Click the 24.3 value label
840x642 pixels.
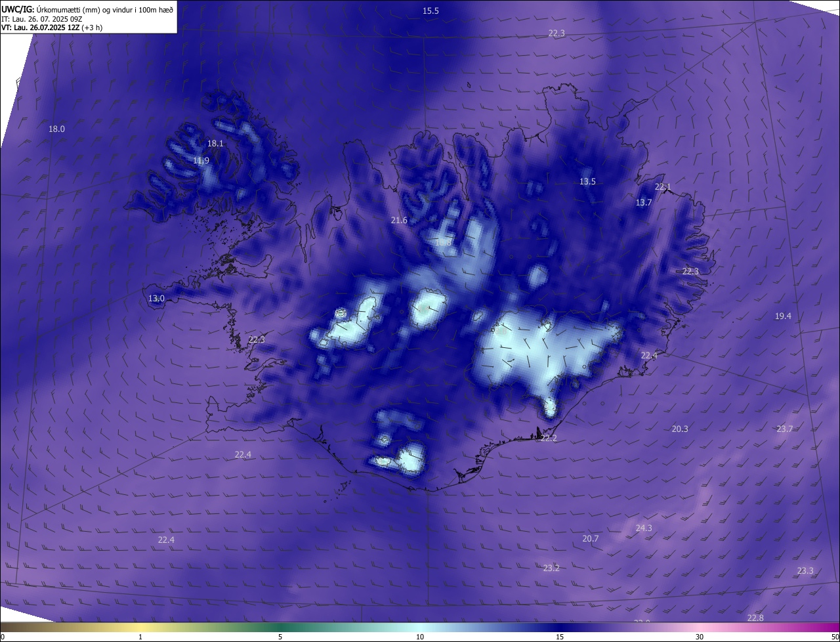tap(644, 528)
